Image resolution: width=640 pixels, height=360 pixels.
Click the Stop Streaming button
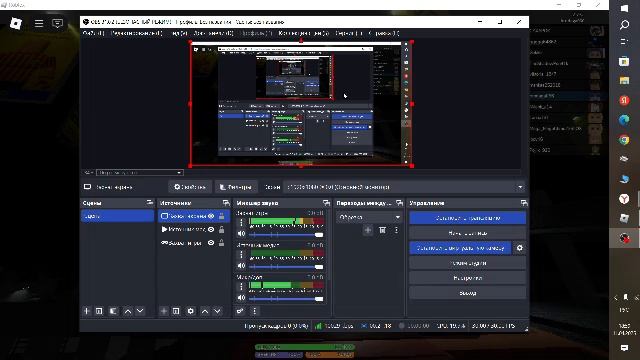pyautogui.click(x=468, y=218)
